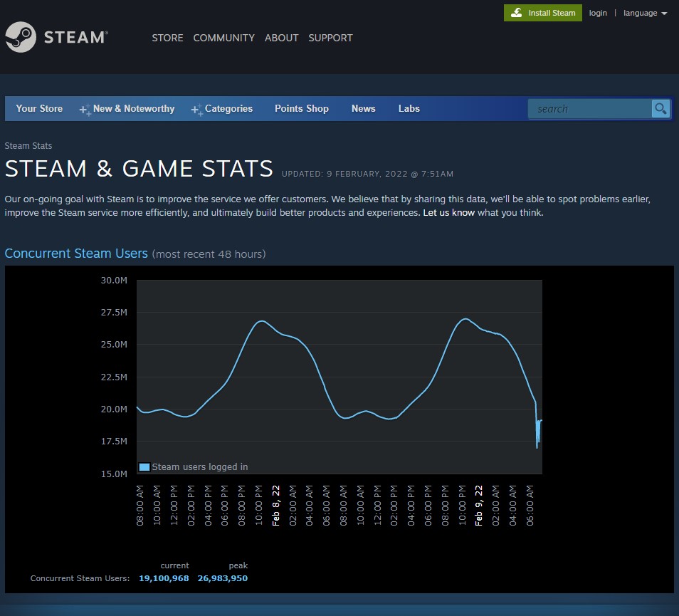The width and height of the screenshot is (679, 616).
Task: Click the Steam Stats breadcrumb
Action: 28,146
